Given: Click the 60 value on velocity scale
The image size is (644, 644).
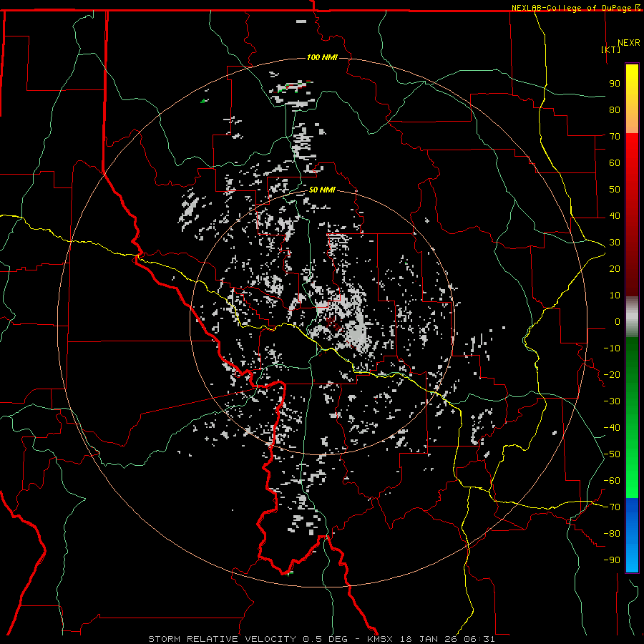Looking at the screenshot, I should point(615,162).
